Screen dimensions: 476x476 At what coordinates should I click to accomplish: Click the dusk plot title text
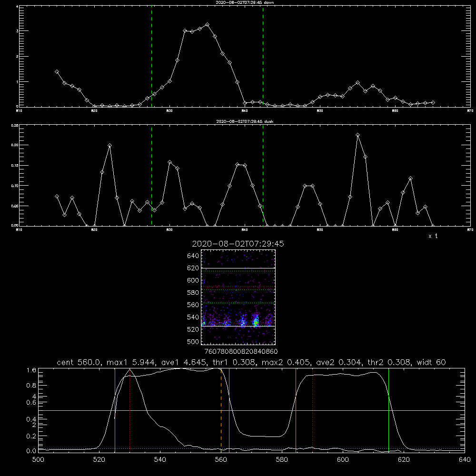[x=245, y=121]
